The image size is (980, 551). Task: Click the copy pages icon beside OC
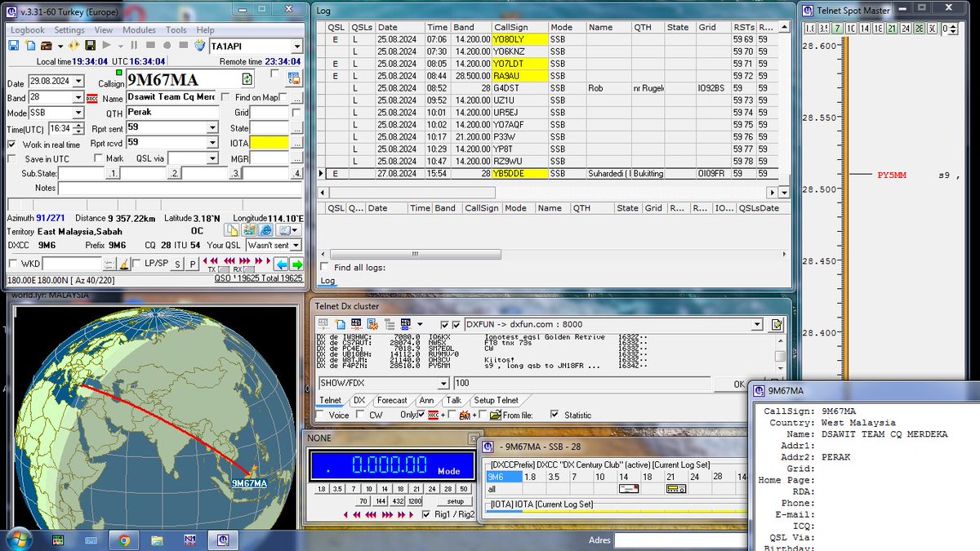pos(231,230)
